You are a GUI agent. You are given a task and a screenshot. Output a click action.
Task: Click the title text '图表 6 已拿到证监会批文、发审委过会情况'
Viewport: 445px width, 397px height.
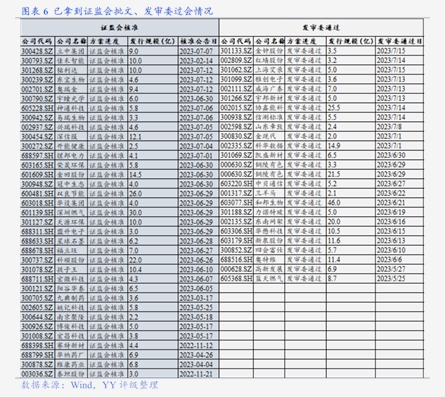point(117,11)
